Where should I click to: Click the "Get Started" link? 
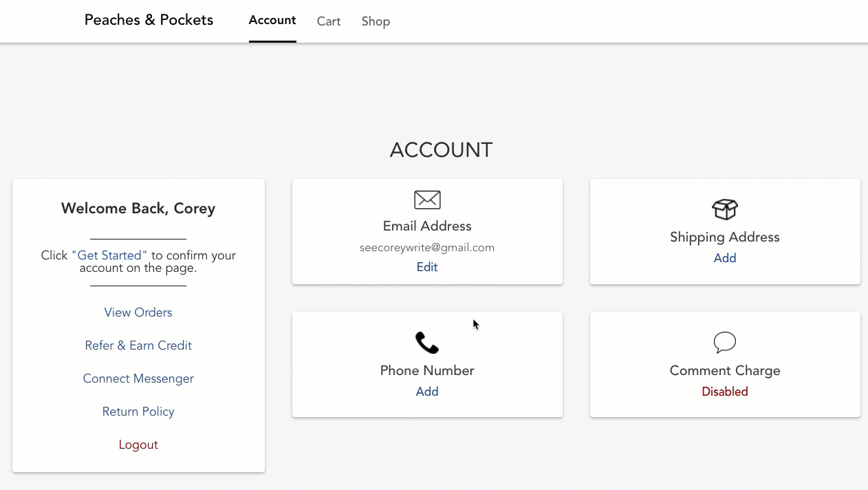click(x=109, y=255)
